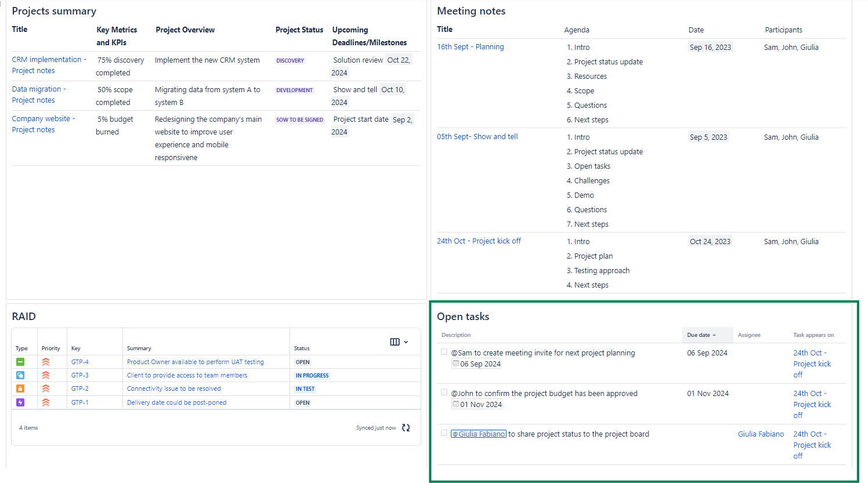Select the blue issue type icon beside GTP-3

click(x=21, y=375)
